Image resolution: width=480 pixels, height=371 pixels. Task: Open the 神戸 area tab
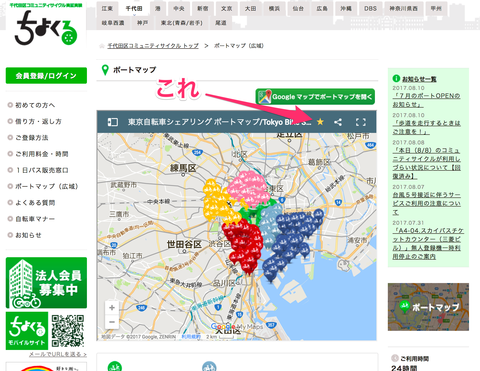point(142,23)
